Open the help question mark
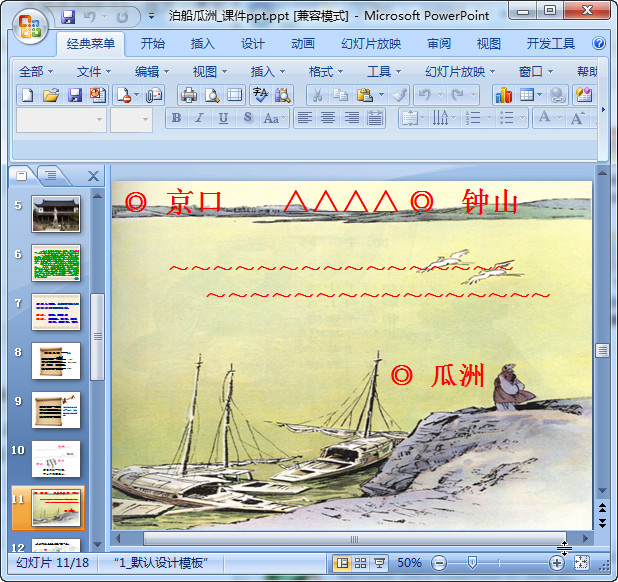Viewport: 618px width, 582px height. pos(599,43)
